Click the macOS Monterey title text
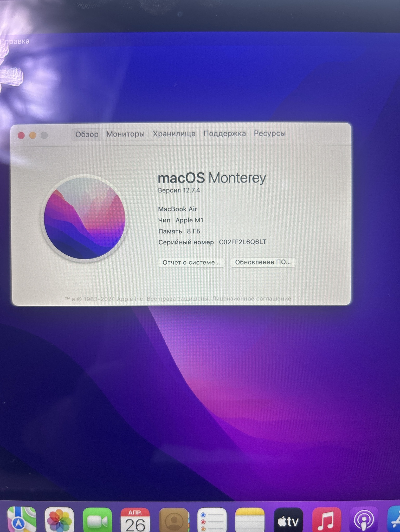The width and height of the screenshot is (400, 532). (212, 178)
